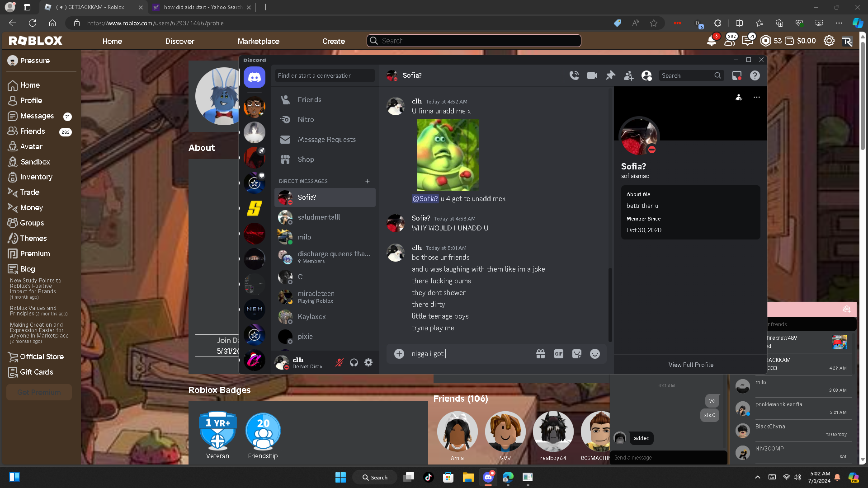868x488 pixels.
Task: Click the plus attachment button in chat box
Action: click(x=399, y=354)
